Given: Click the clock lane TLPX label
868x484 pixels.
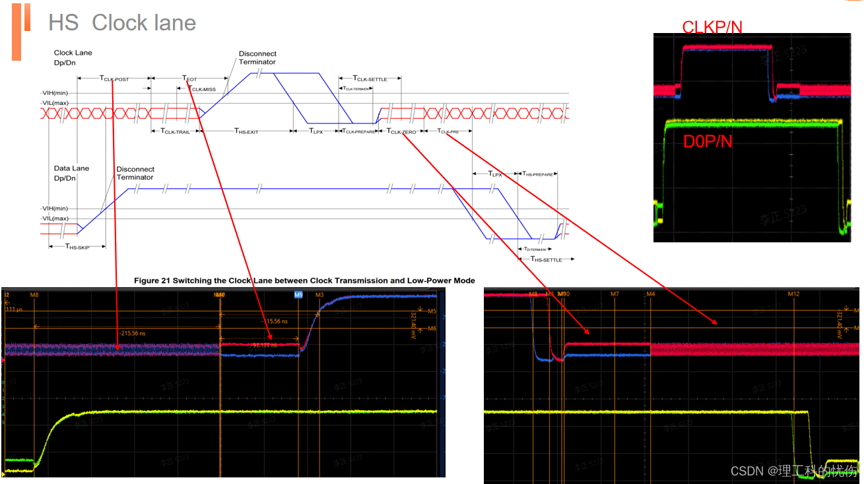Looking at the screenshot, I should (316, 131).
